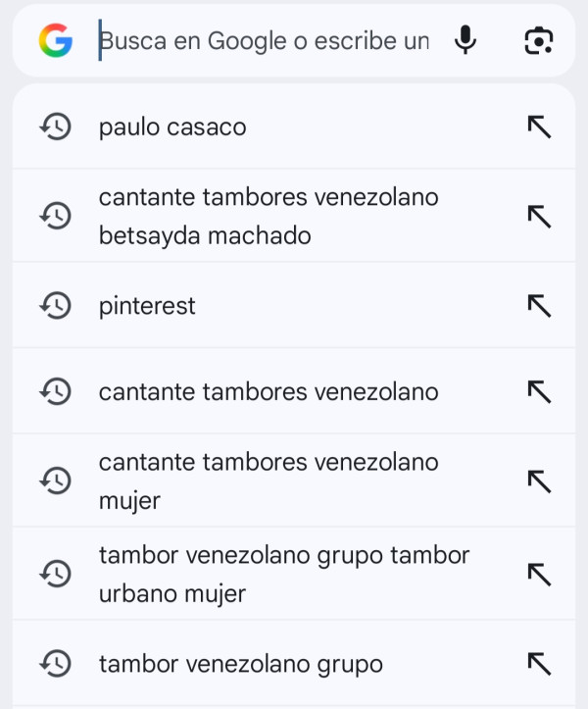This screenshot has height=709, width=588.
Task: Start voice search with the microphone
Action: [x=466, y=41]
